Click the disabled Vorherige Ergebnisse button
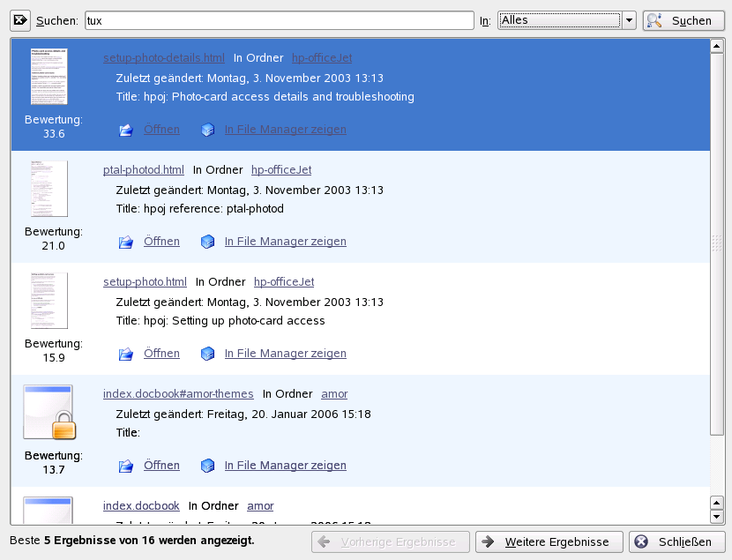This screenshot has width=732, height=560. click(x=391, y=541)
